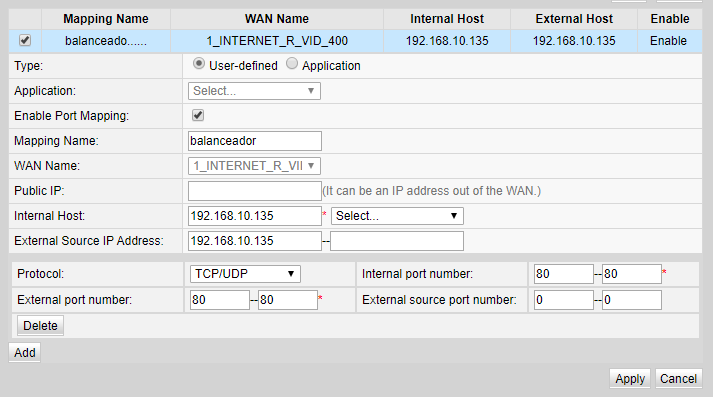Click the Internal Host 192.168.10.135 table cell
Screen dimensions: 713x397
pyautogui.click(x=447, y=41)
